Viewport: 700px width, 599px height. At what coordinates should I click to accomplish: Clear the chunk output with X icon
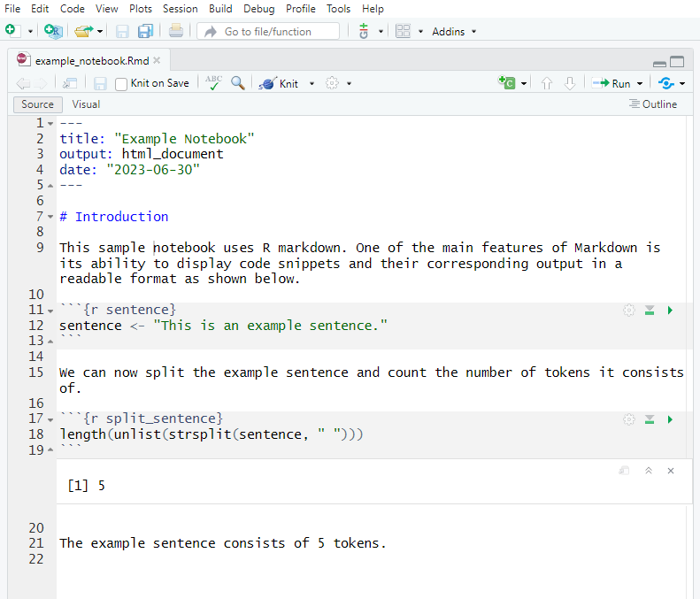click(x=671, y=471)
